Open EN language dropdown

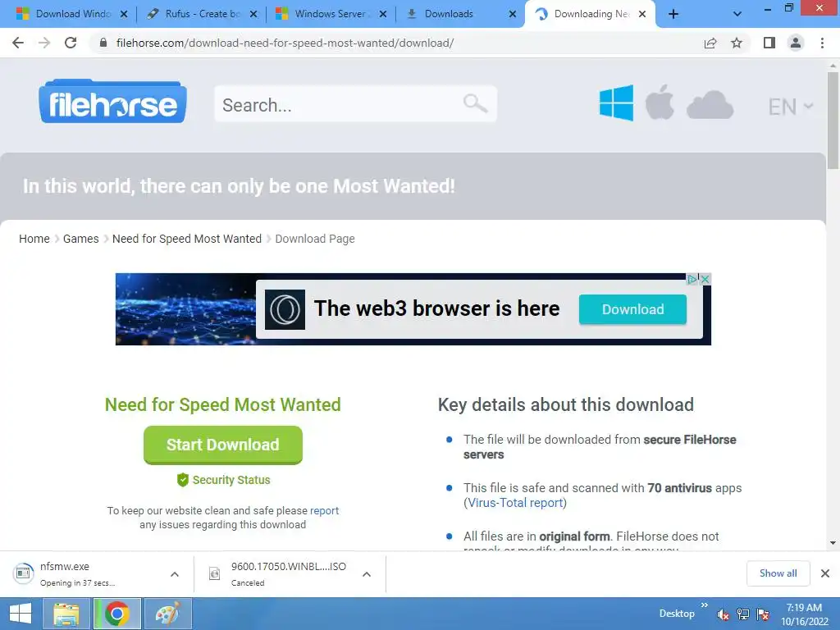point(791,107)
